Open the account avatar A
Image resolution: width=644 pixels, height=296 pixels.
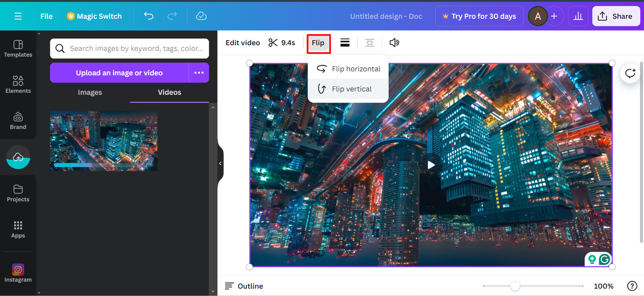tap(538, 16)
